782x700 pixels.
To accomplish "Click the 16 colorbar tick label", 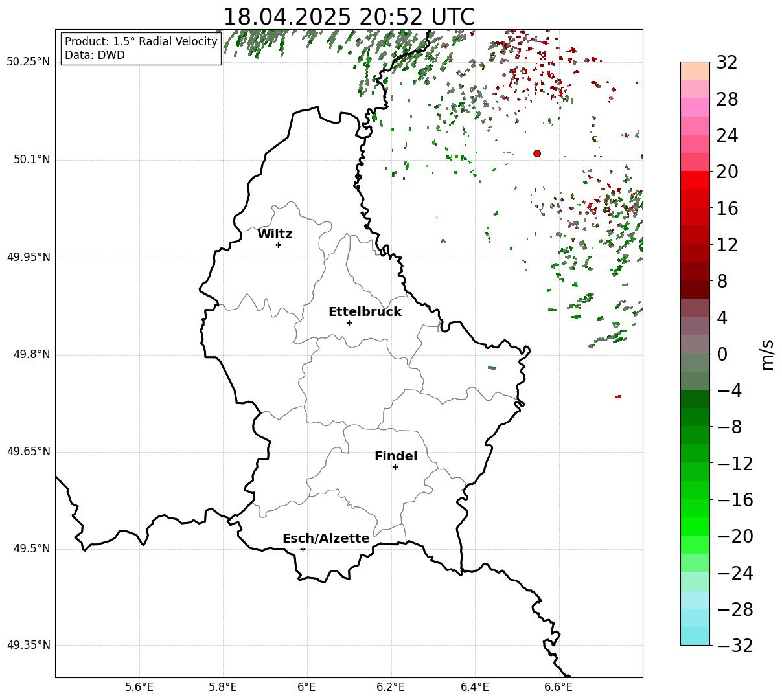I will 727,209.
